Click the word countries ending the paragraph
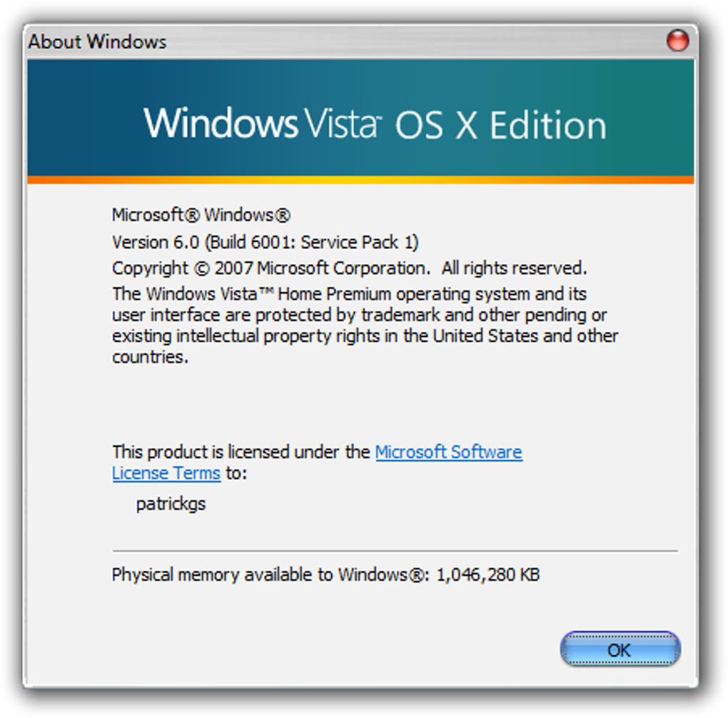The width and height of the screenshot is (728, 718). click(x=151, y=357)
